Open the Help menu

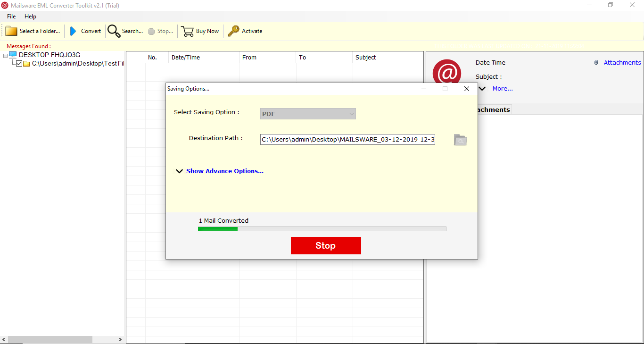tap(30, 17)
